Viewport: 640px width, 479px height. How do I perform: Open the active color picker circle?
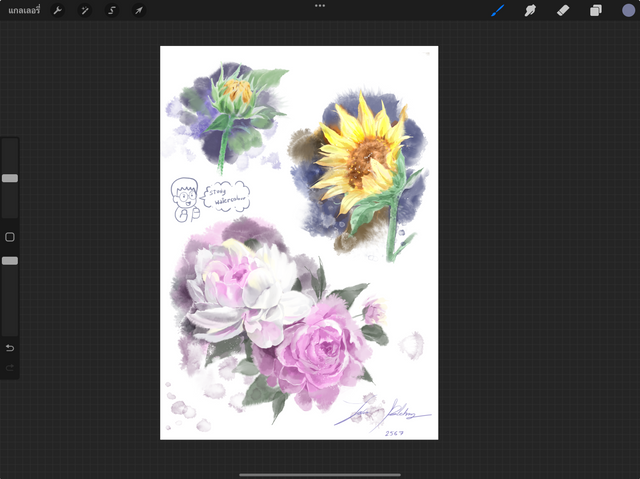coord(628,10)
